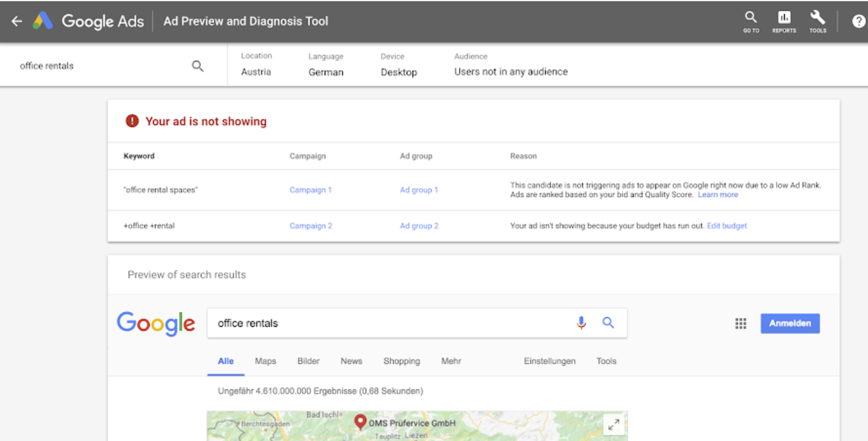Click the Ad group column header
This screenshot has width=868, height=441.
(416, 157)
